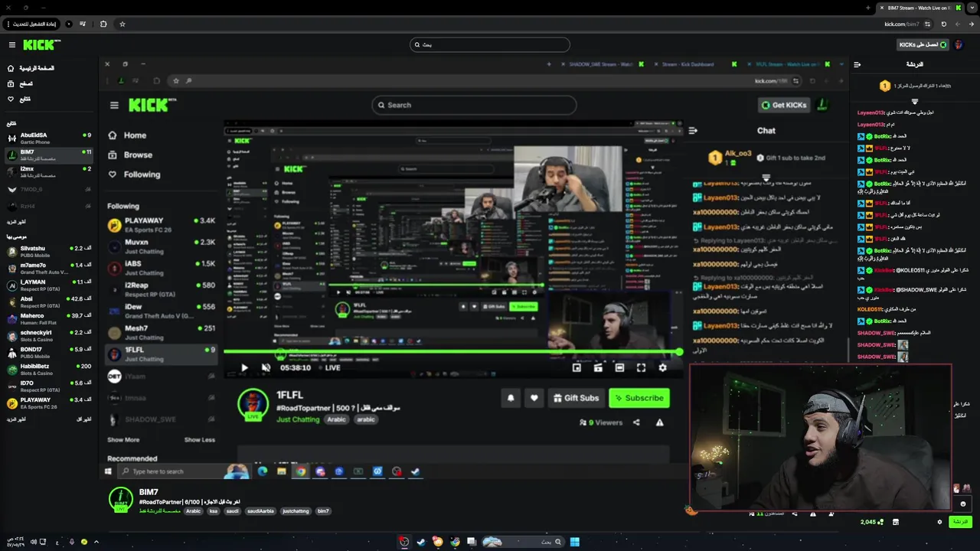Bookmark this page with the star icon
980x551 pixels.
pos(122,24)
